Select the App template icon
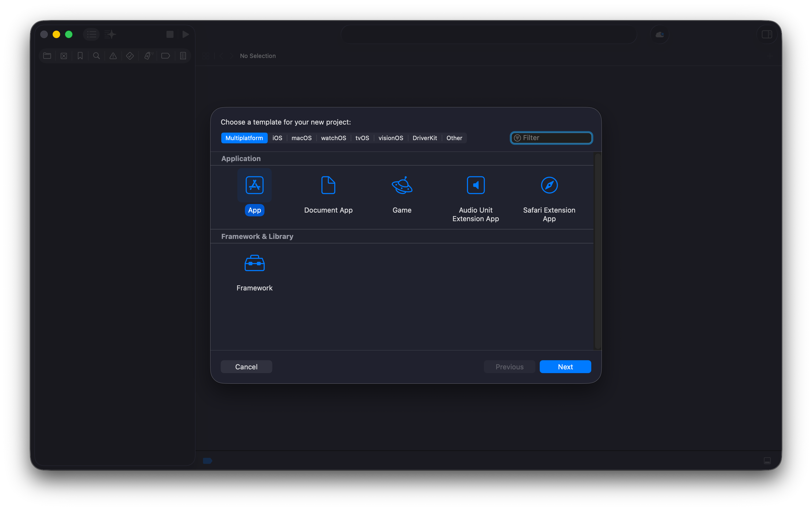Viewport: 812px width, 510px height. [x=254, y=185]
